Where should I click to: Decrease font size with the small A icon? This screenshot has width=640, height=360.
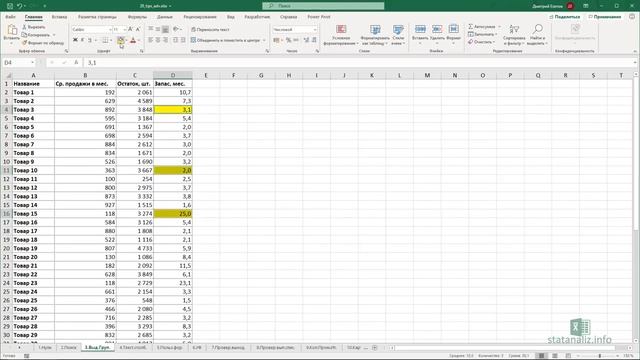(x=138, y=29)
